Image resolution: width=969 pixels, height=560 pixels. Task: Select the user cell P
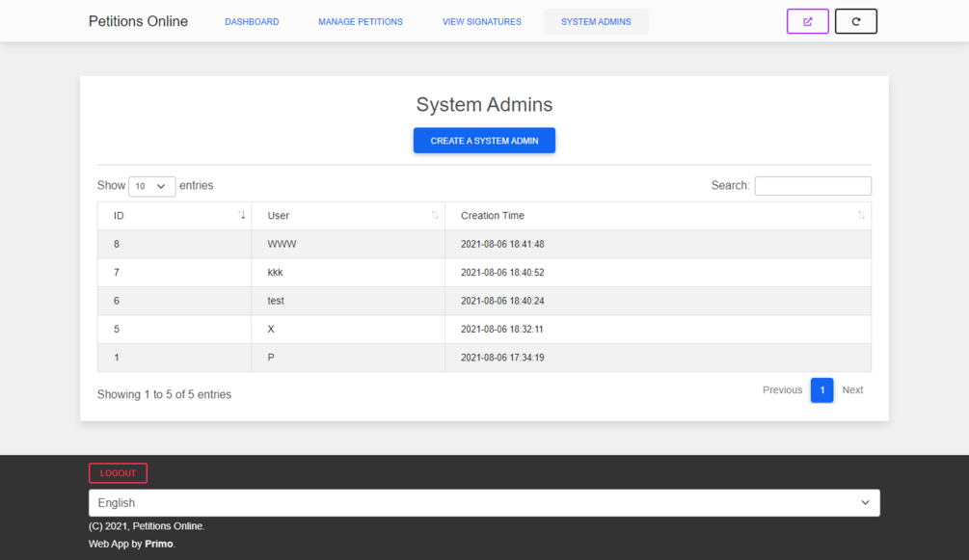point(348,358)
